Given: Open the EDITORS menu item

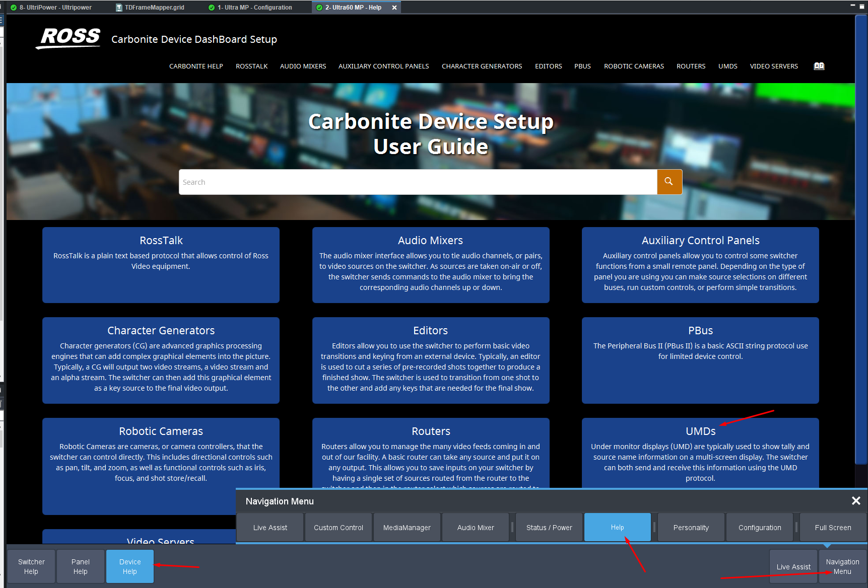Looking at the screenshot, I should click(x=549, y=66).
